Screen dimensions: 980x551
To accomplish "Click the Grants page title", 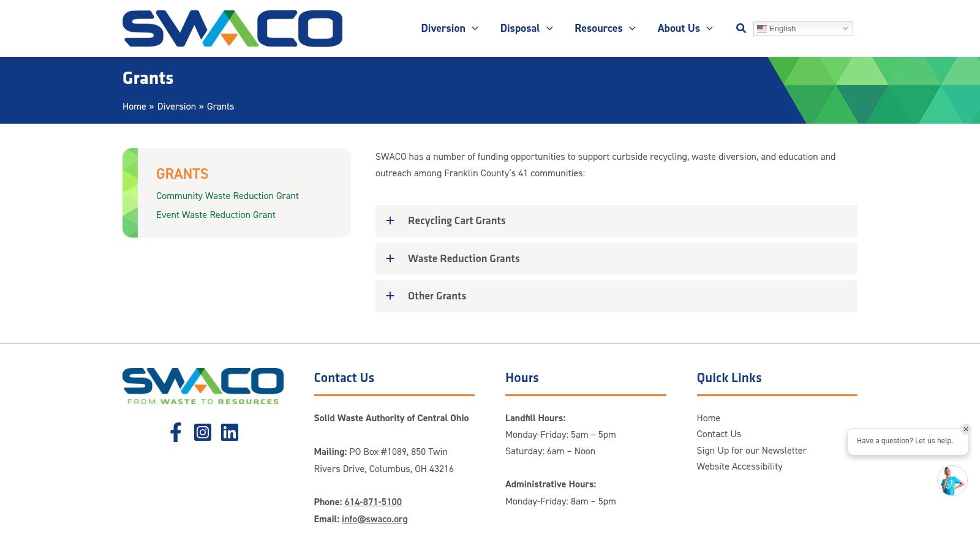I will [148, 78].
